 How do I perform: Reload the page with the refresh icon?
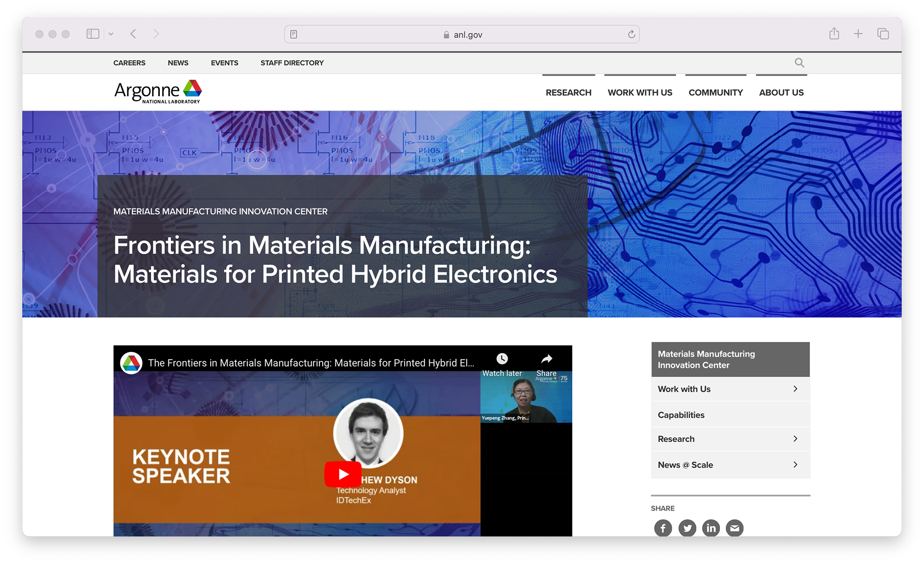(x=631, y=34)
